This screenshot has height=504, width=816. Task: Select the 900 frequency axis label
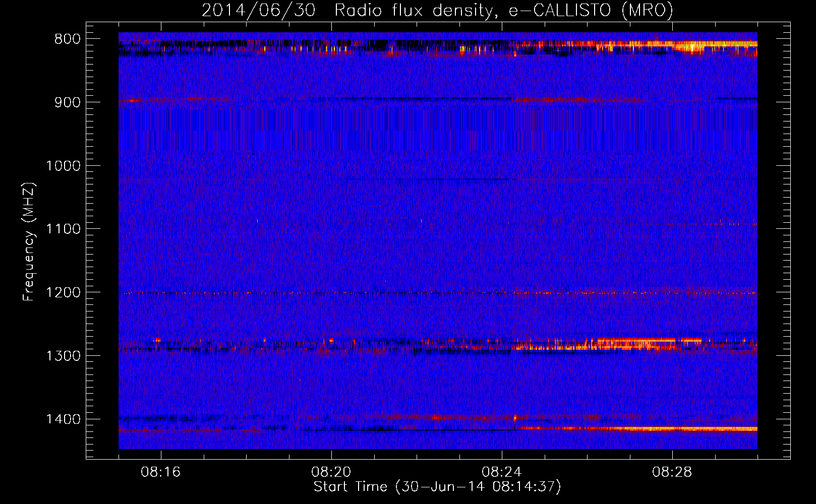click(x=68, y=102)
